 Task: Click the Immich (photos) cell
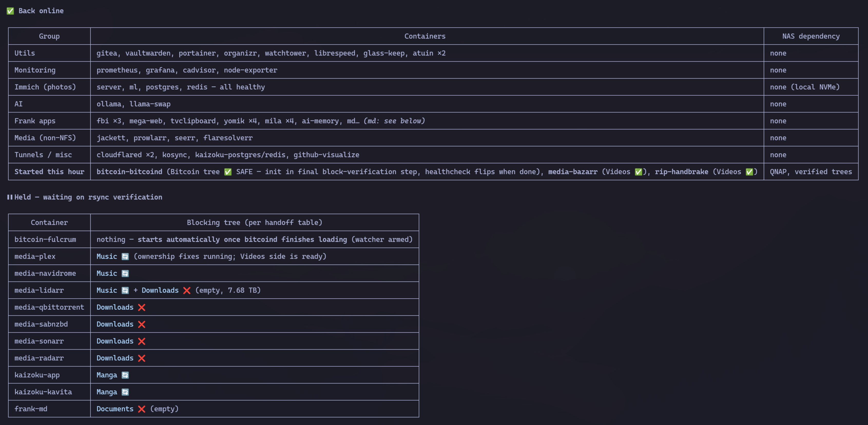click(49, 87)
